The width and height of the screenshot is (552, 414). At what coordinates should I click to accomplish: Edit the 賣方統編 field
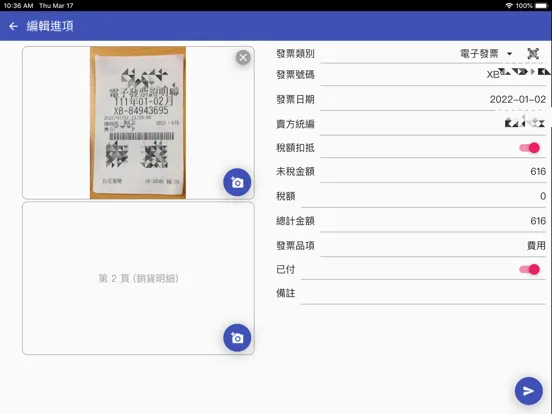433,124
